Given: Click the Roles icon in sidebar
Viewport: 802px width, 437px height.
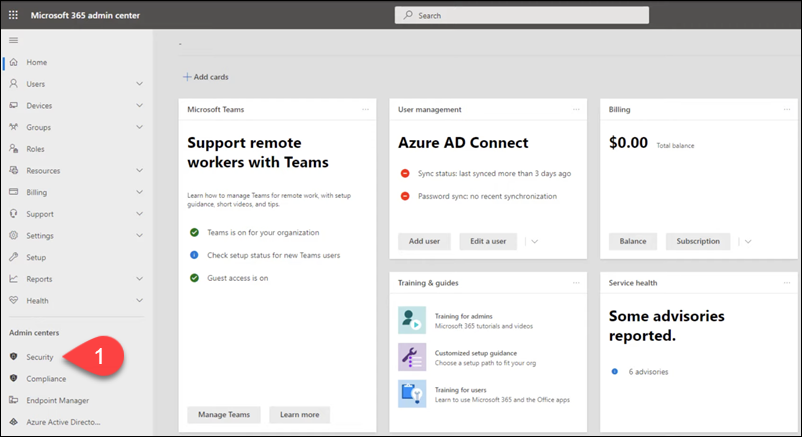Looking at the screenshot, I should (x=14, y=148).
